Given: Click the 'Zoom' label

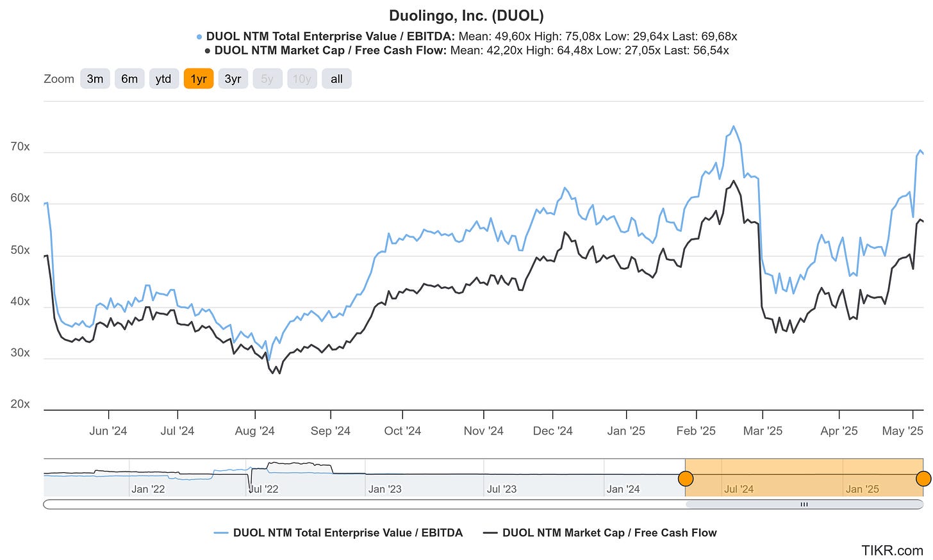Looking at the screenshot, I should point(59,79).
